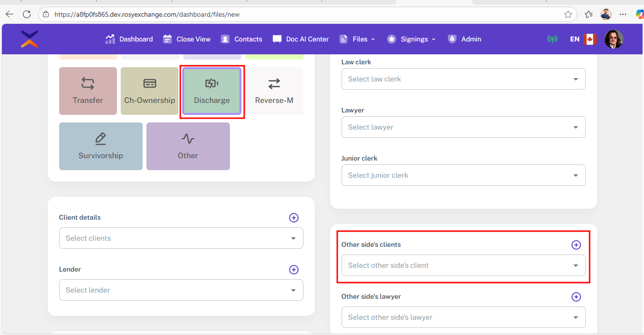
Task: Navigate to the Contacts page
Action: (x=241, y=39)
